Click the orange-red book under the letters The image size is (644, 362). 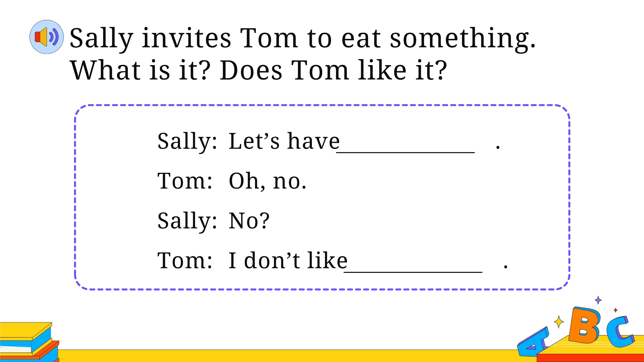click(590, 358)
